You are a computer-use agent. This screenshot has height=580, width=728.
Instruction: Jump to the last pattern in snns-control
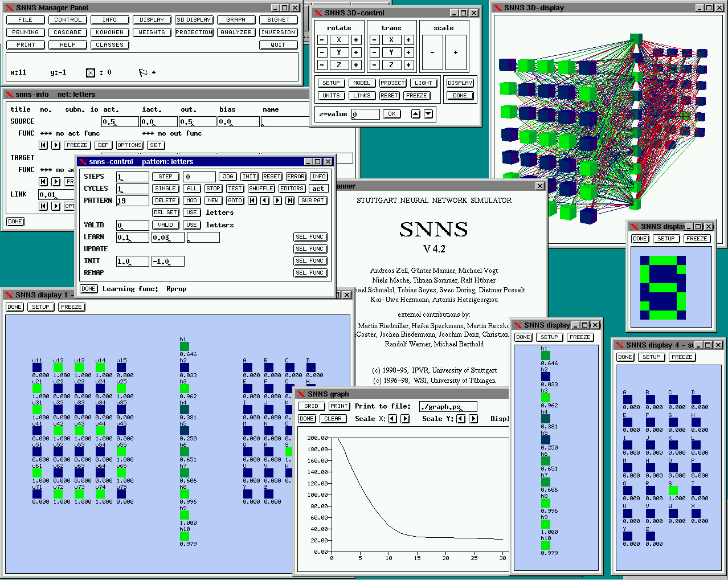pyautogui.click(x=290, y=201)
